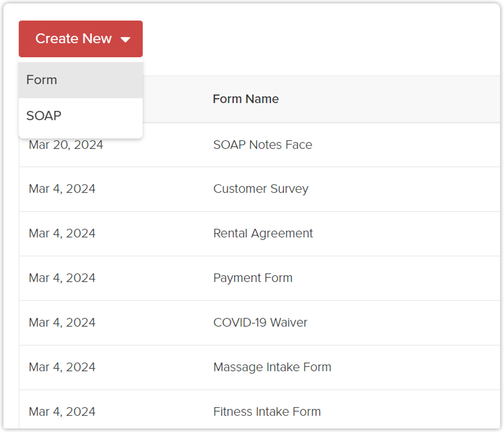Select the date cell for Payment Form
504x435 pixels.
coord(62,278)
